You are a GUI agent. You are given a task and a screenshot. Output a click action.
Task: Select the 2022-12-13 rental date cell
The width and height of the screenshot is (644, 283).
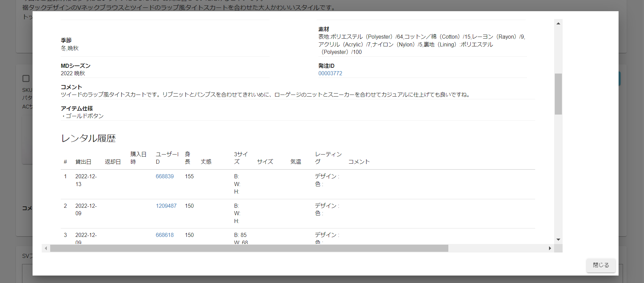(x=86, y=180)
